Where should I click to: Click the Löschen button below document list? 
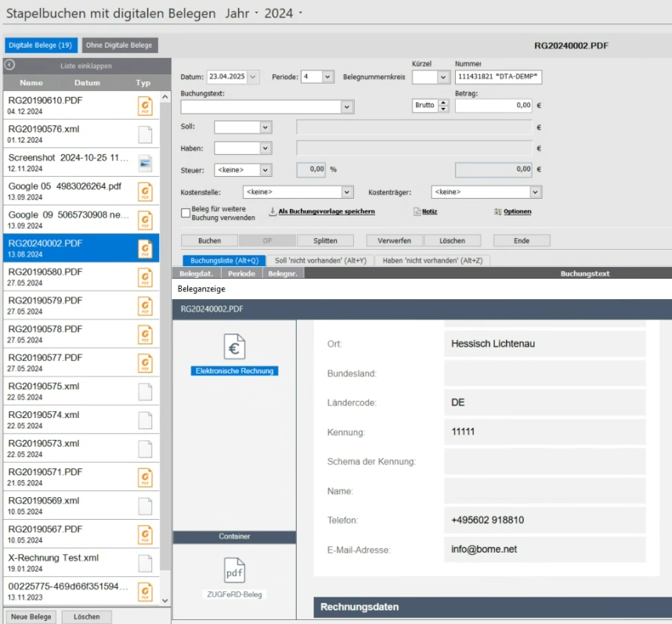[87, 617]
